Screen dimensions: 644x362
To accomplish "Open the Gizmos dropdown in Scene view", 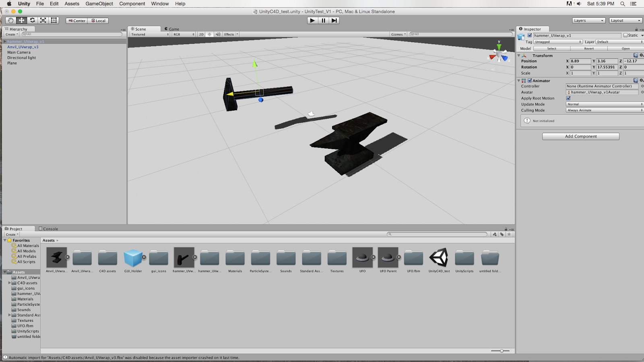I will [x=398, y=35].
